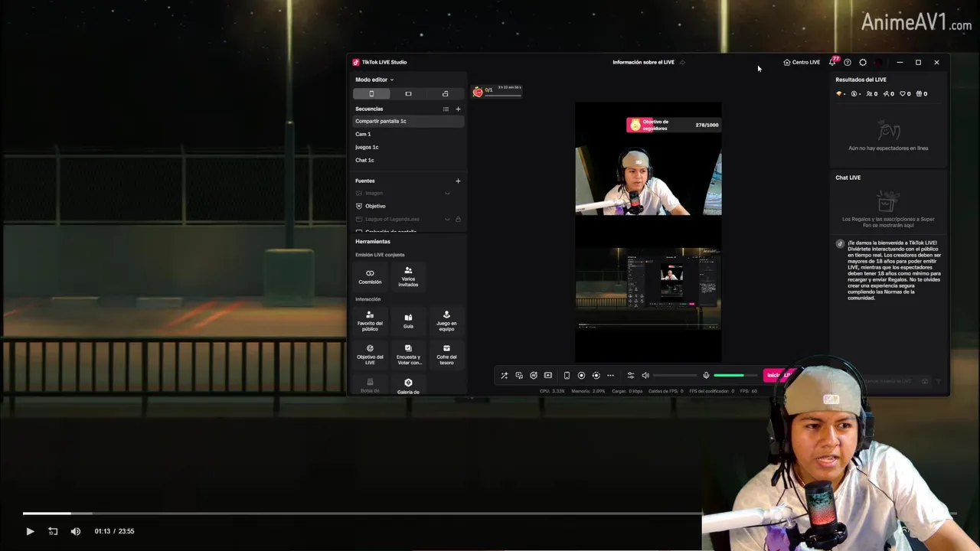The width and height of the screenshot is (980, 551).
Task: Add a new source in Fuentes
Action: [458, 181]
